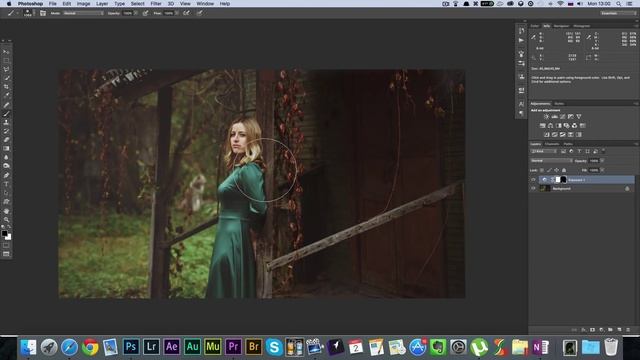640x360 pixels.
Task: Add a Photo Filter adjustment
Action: point(567,125)
